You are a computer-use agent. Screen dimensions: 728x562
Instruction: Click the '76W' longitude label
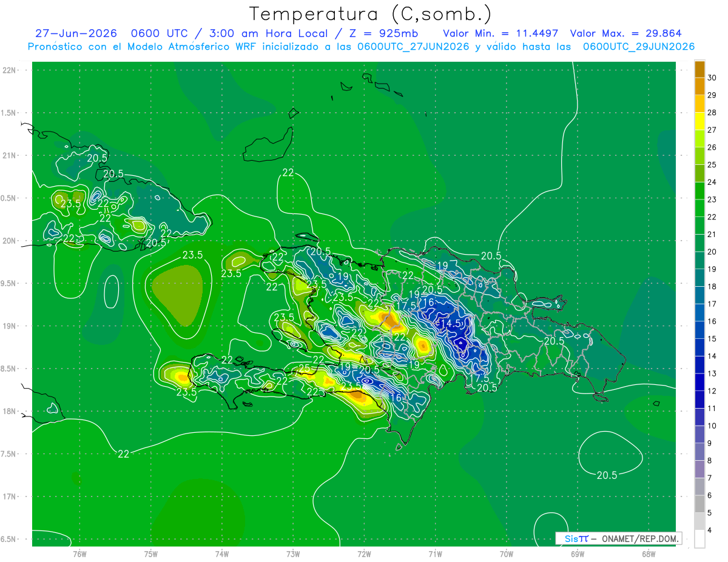[x=79, y=554]
